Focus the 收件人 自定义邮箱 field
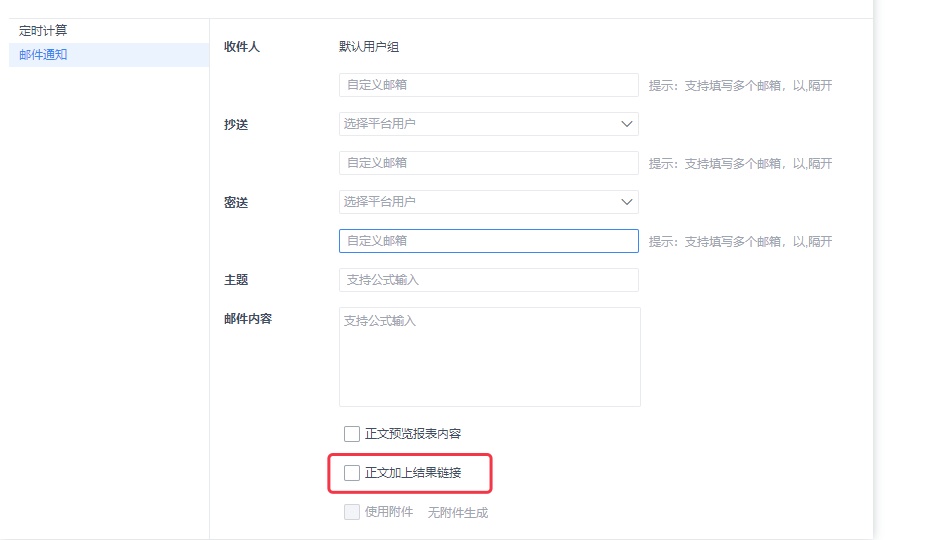The width and height of the screenshot is (950, 540). (x=488, y=85)
